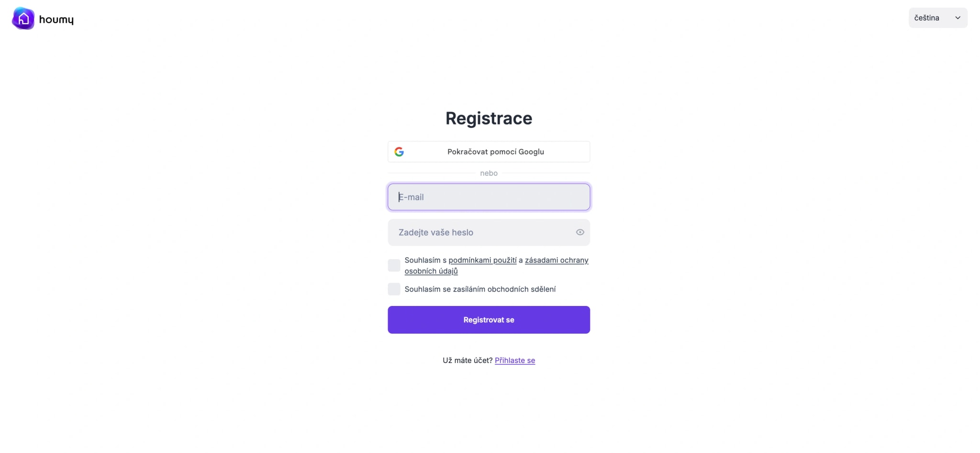Uncheck the "Souhlasím s podmínkami" checkbox

393,265
